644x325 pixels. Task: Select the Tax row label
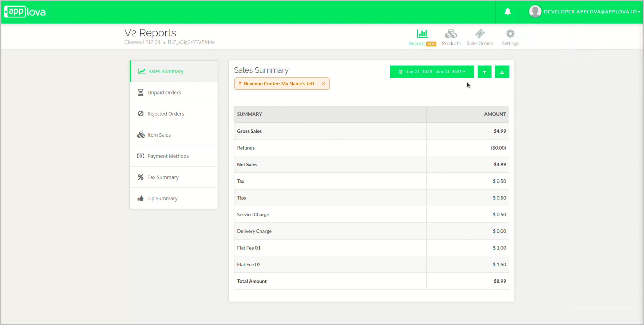pyautogui.click(x=240, y=181)
